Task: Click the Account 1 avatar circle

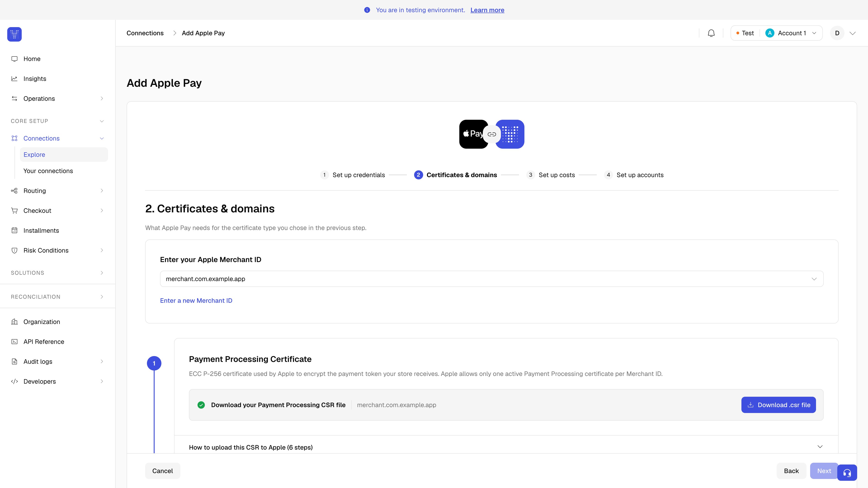Action: 770,33
